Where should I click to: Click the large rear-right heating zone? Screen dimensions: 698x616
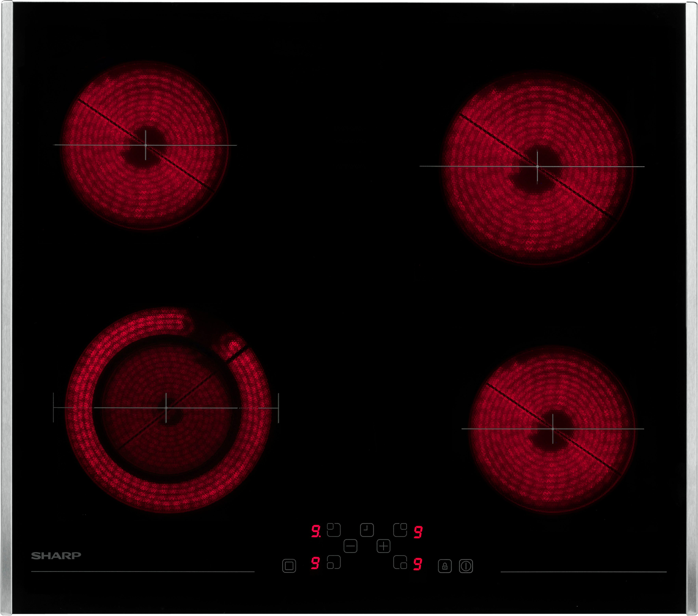point(537,167)
